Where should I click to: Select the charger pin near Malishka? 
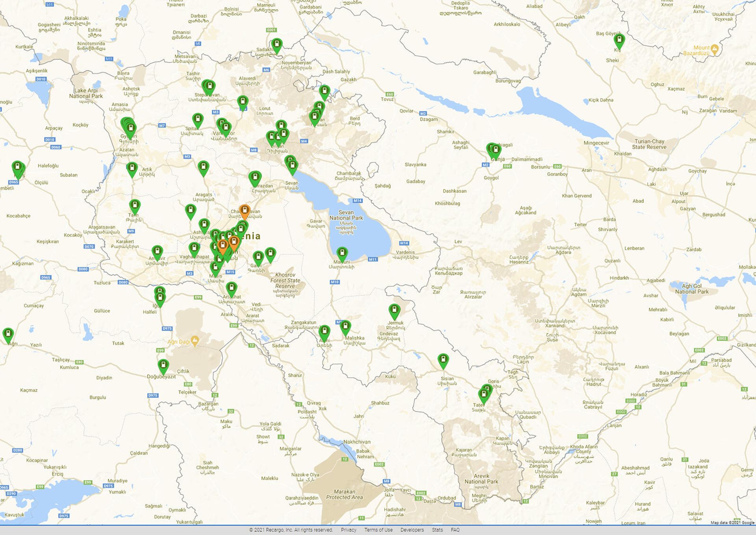(345, 328)
